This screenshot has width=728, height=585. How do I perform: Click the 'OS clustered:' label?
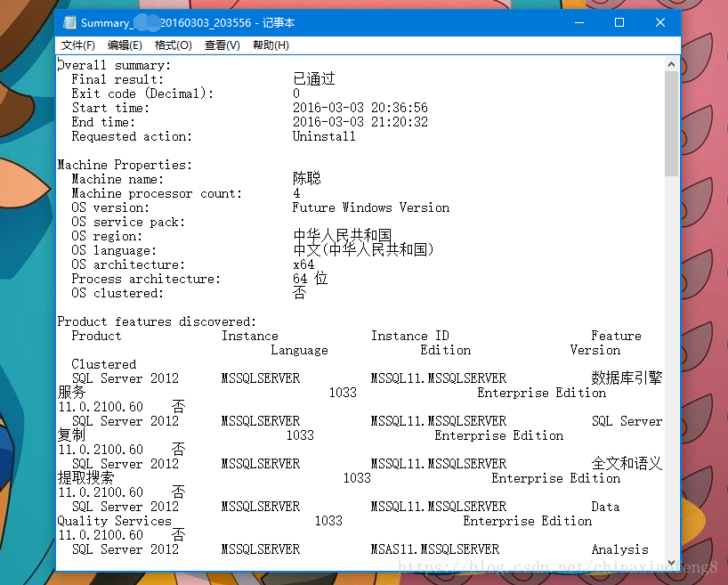coord(117,293)
